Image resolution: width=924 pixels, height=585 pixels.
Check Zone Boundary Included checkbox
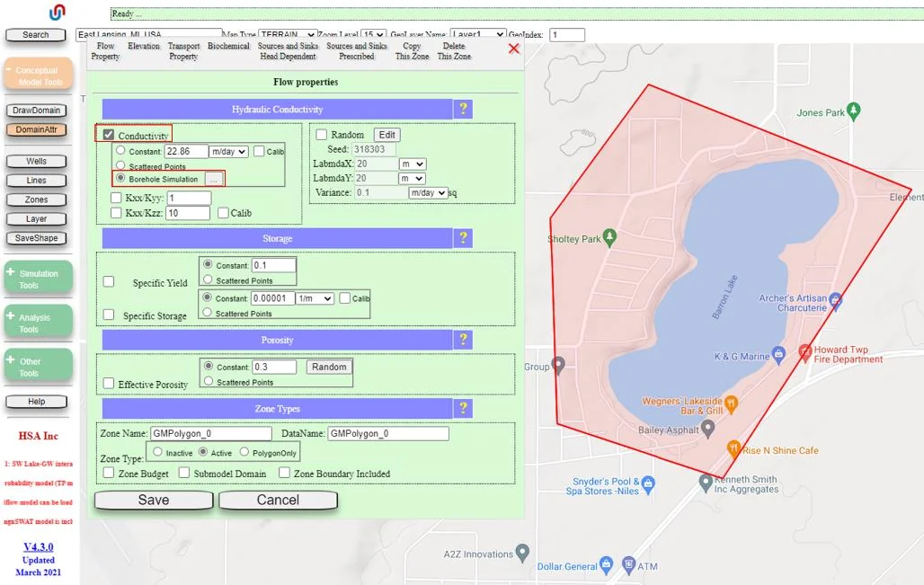[x=284, y=473]
